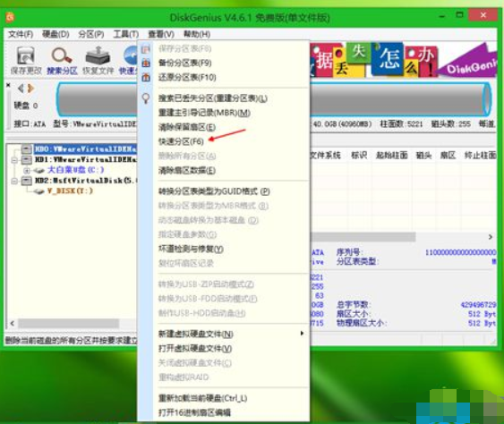504x424 pixels.
Task: Expand the 大白菜U盘 (C:) partition node
Action: 27,170
